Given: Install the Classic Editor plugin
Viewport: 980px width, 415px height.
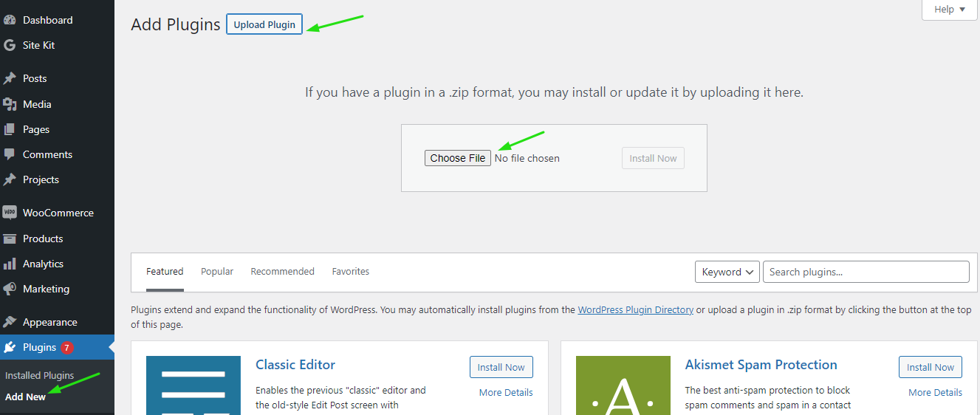Looking at the screenshot, I should [501, 367].
